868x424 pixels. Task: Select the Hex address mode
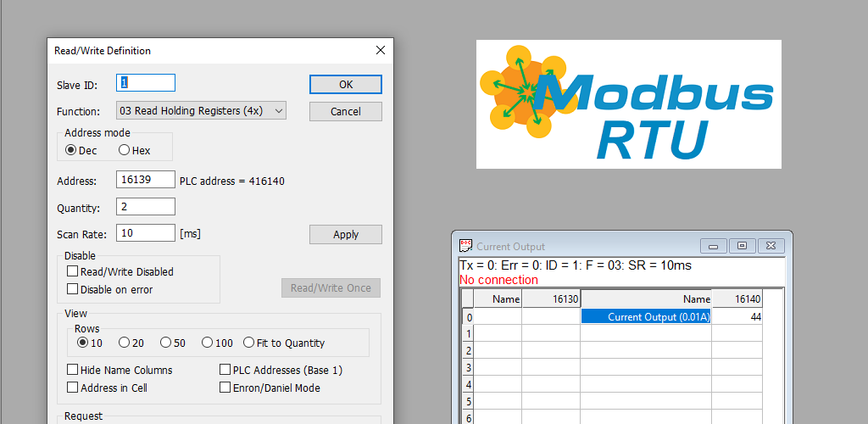[135, 150]
